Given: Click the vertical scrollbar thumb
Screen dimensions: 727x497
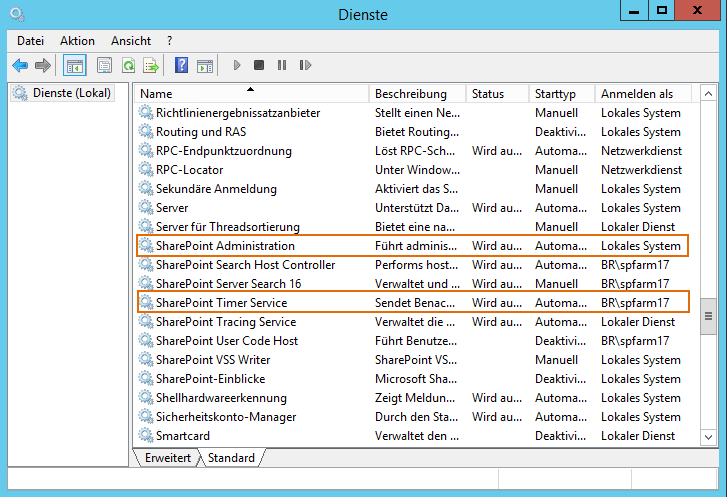Looking at the screenshot, I should (708, 316).
